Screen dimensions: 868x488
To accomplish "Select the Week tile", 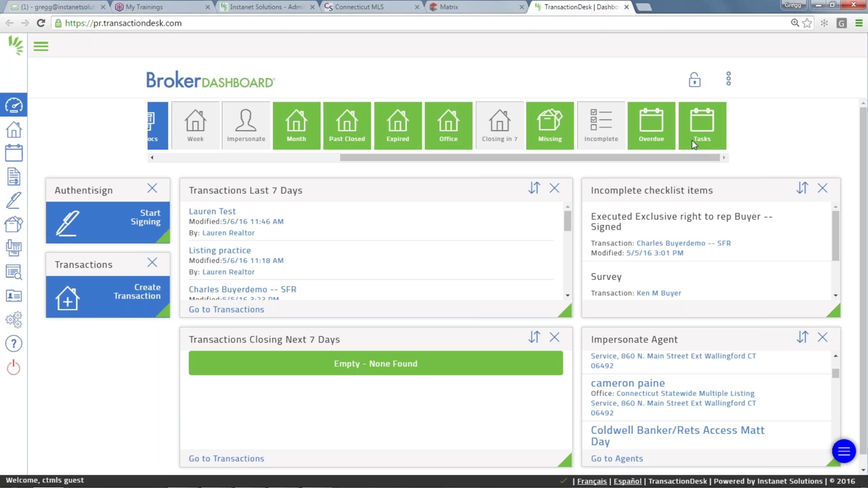I will click(x=195, y=125).
